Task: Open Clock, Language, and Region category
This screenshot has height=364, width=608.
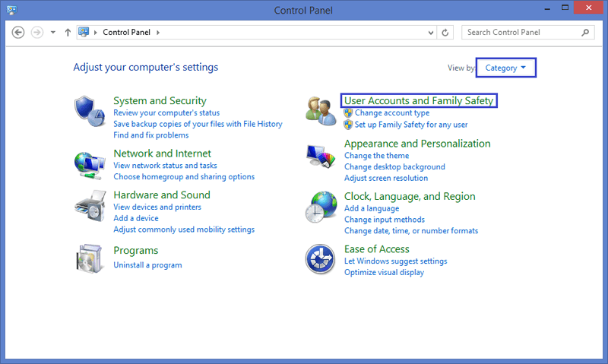Action: 410,197
